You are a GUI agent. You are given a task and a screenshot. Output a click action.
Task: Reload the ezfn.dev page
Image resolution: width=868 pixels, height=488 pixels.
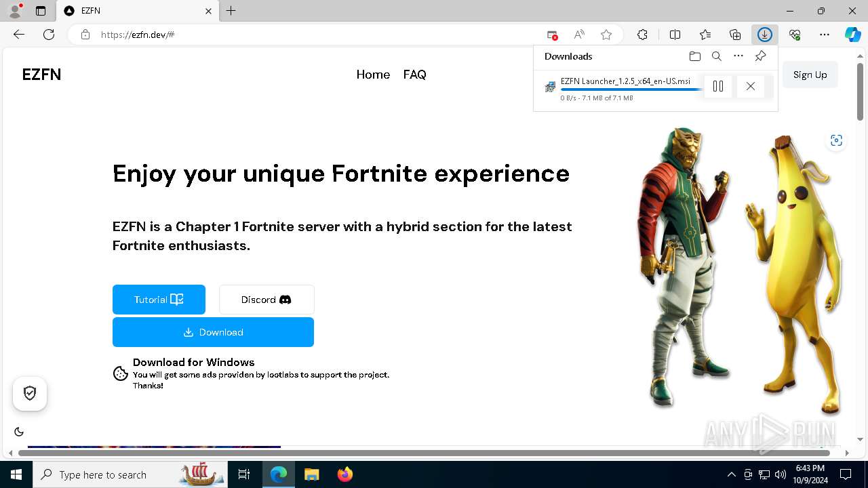click(49, 35)
